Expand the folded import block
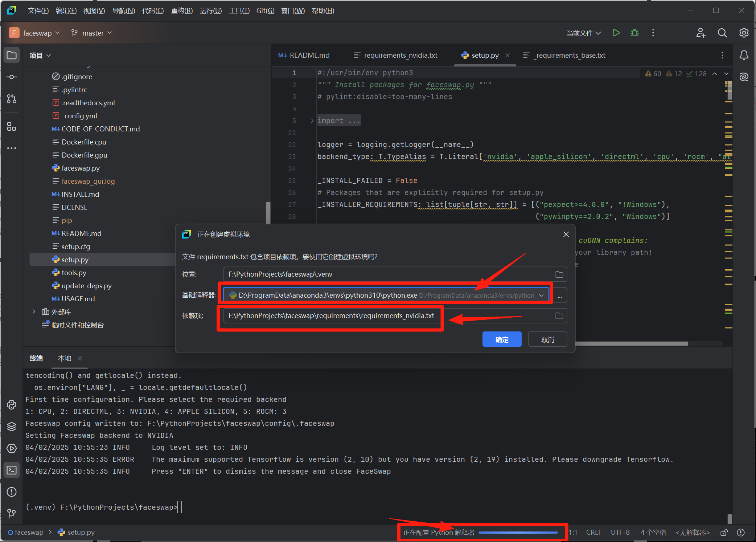 (312, 121)
